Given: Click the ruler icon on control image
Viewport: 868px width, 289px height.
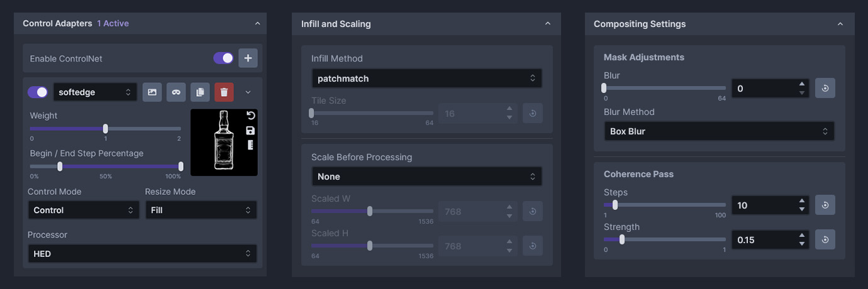Looking at the screenshot, I should (250, 145).
